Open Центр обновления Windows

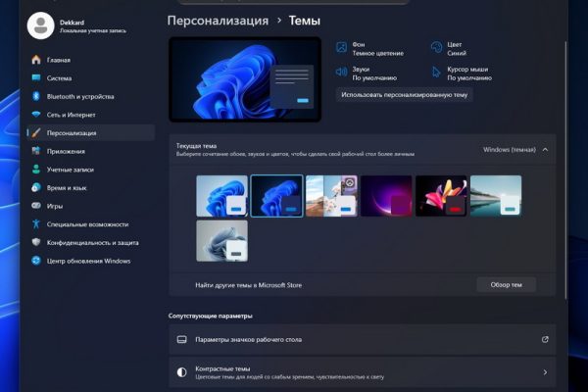(88, 261)
